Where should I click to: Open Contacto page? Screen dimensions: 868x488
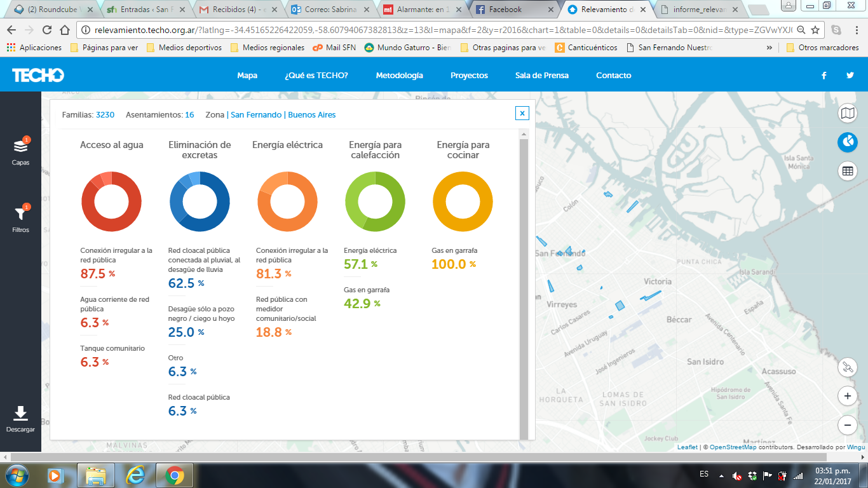(x=614, y=75)
